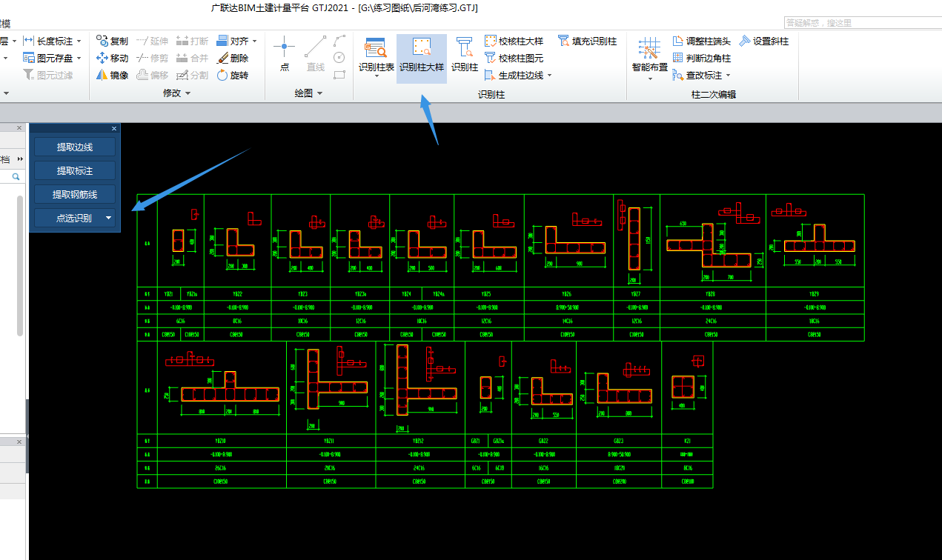Screen dimensions: 942x560
Task: Expand the 修改 group dropdown
Action: point(188,93)
